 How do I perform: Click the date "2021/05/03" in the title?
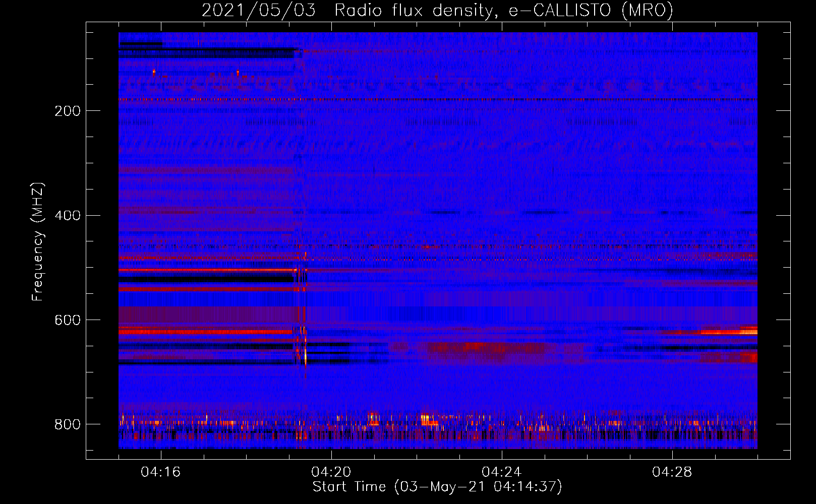pos(259,10)
